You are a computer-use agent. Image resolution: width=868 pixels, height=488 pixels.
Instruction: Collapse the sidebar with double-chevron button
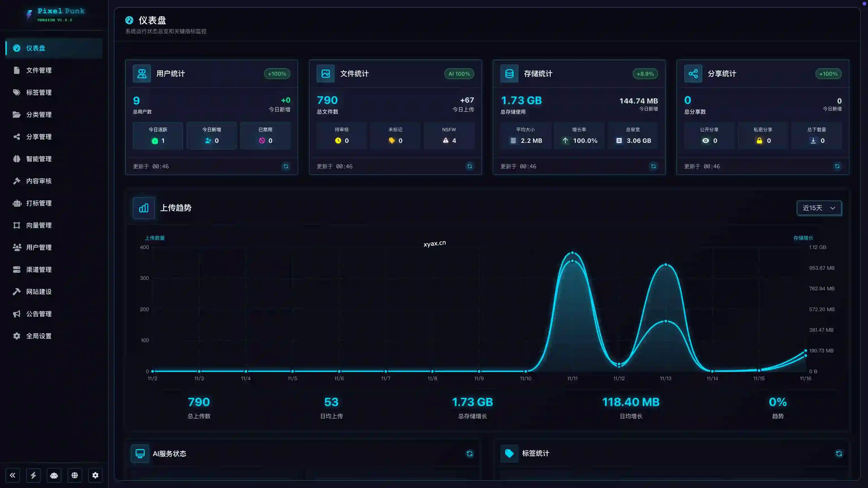pyautogui.click(x=13, y=475)
